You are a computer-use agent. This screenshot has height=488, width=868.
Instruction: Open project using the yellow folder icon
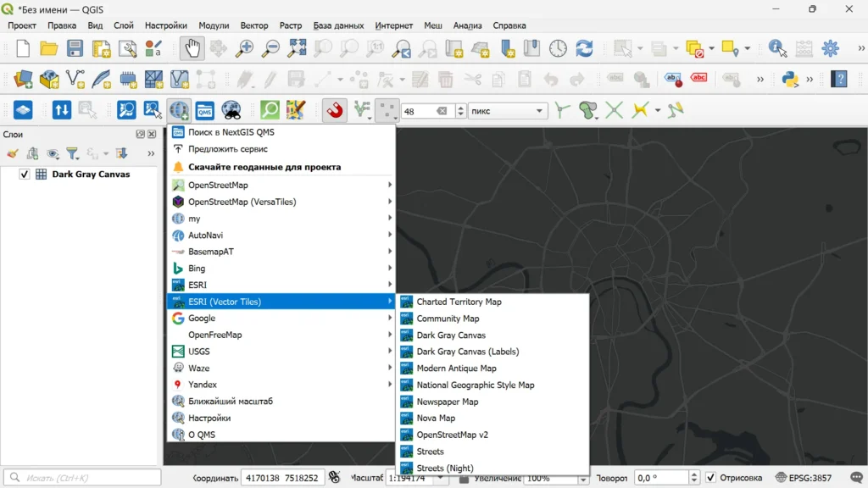(x=48, y=48)
